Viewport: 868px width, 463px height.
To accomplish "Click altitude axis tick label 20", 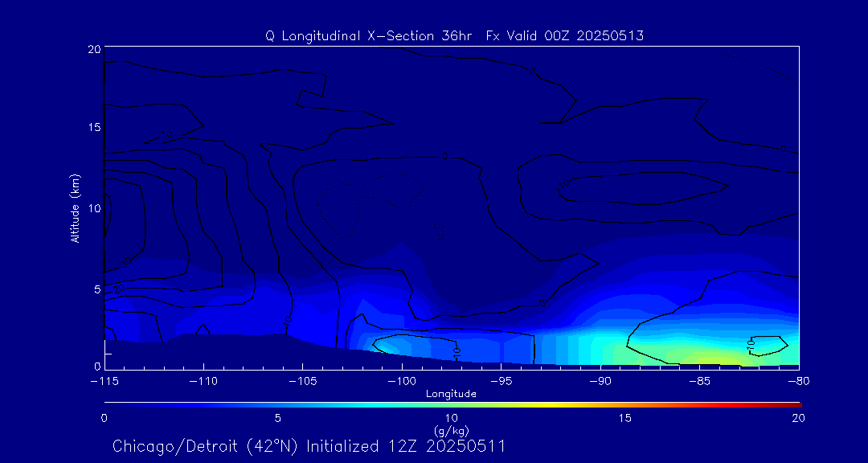I will (93, 49).
